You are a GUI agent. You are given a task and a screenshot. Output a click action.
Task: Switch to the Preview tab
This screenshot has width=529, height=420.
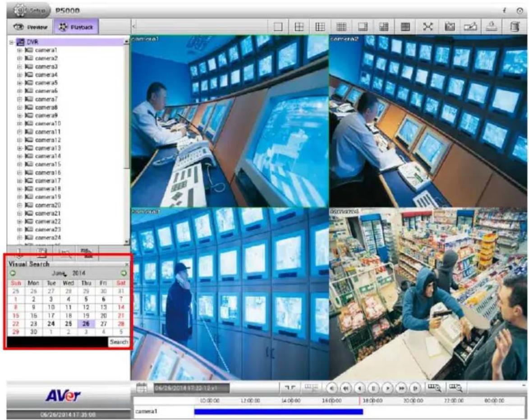(30, 27)
